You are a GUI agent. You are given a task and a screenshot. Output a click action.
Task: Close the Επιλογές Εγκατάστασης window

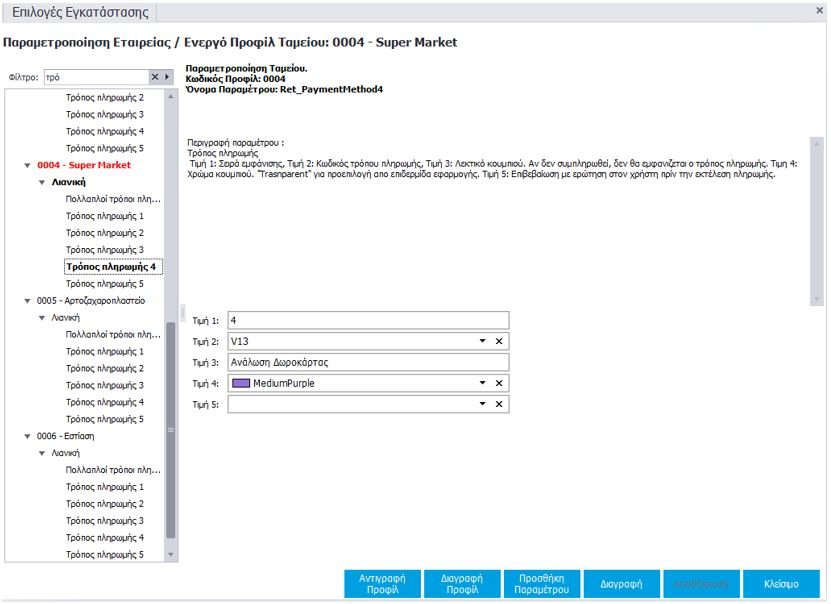(820, 10)
